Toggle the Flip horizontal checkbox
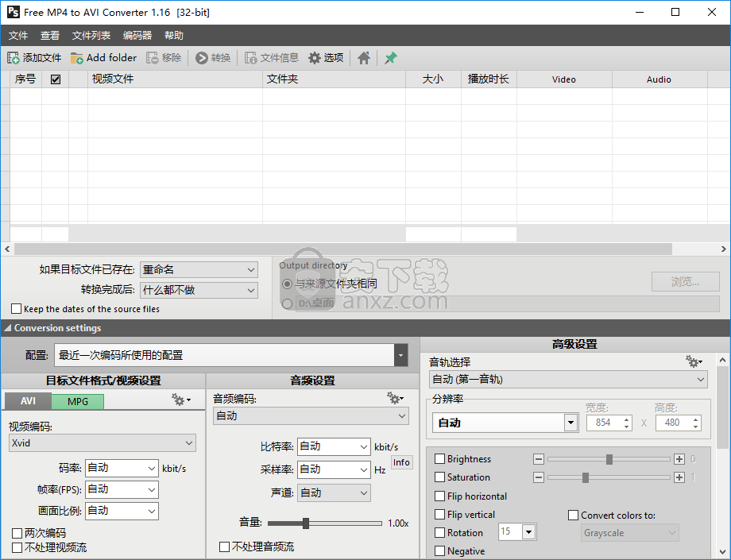 439,496
